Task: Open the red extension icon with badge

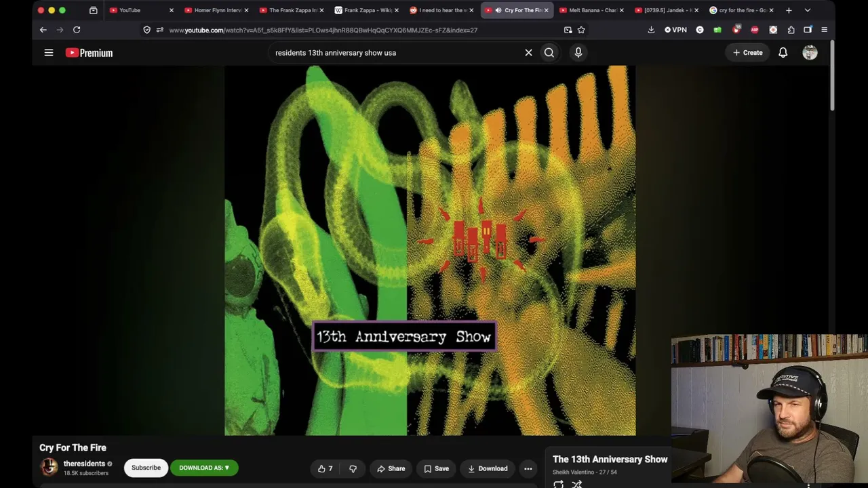Action: point(736,30)
